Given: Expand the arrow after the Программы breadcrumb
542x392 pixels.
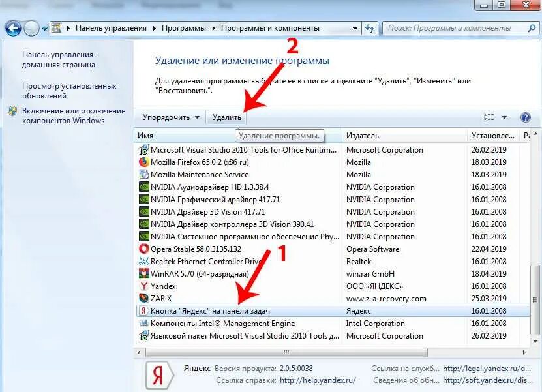Looking at the screenshot, I should click(x=214, y=28).
